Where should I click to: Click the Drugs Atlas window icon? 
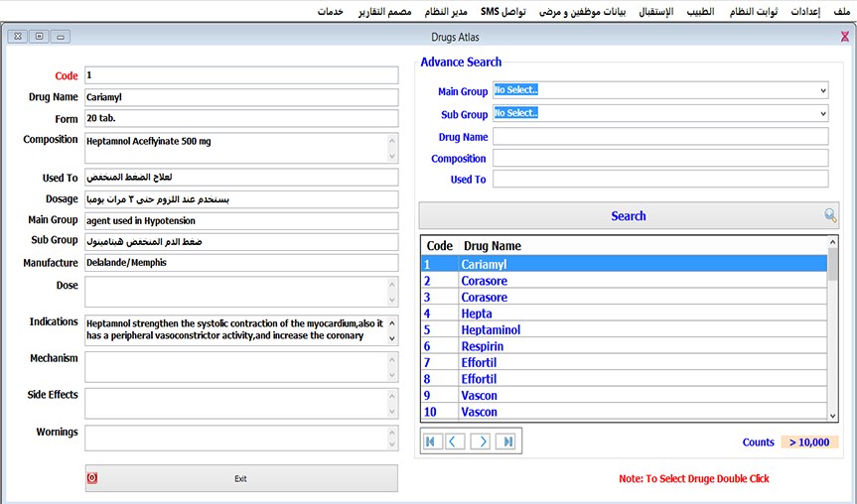point(844,37)
